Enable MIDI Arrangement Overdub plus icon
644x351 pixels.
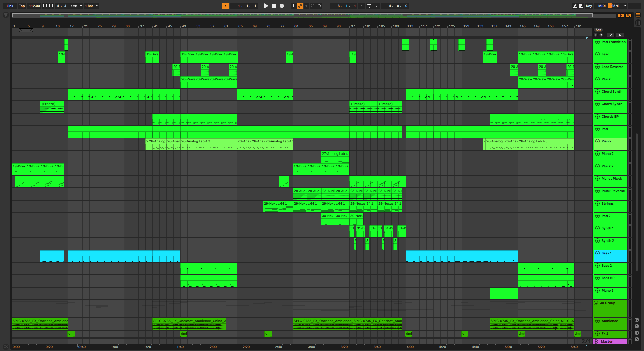pos(293,6)
